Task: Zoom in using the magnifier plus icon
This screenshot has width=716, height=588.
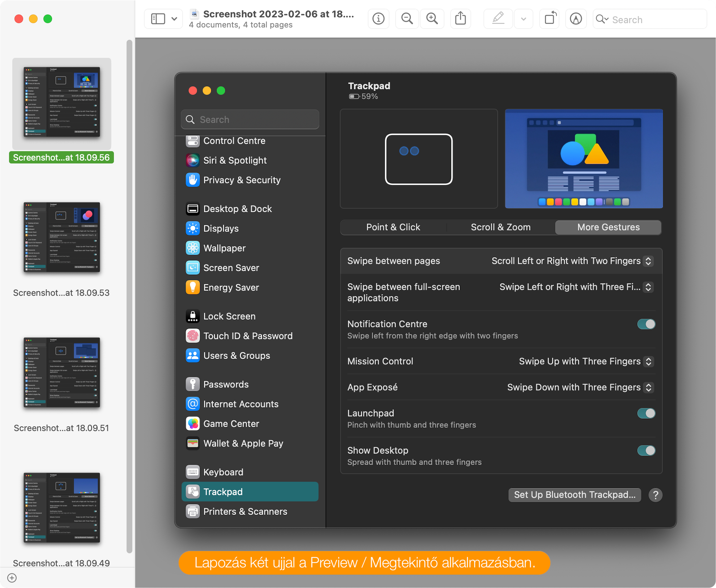Action: point(432,19)
